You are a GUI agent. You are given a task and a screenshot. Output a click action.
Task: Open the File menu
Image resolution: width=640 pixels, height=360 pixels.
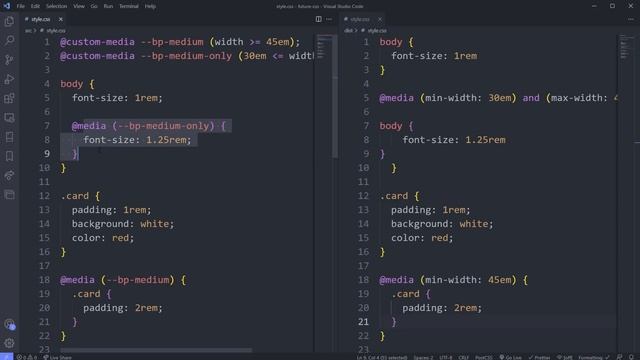[x=20, y=6]
